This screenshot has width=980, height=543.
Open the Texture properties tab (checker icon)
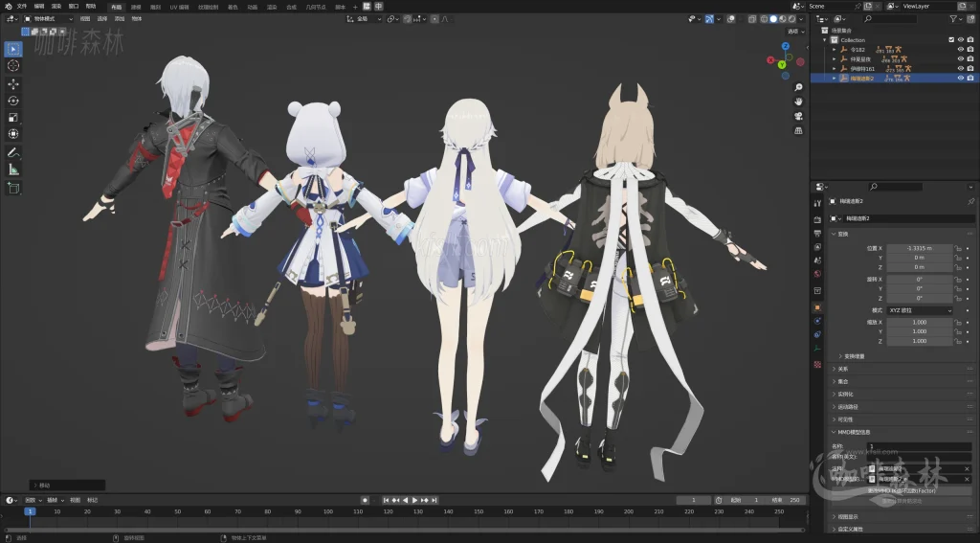(817, 364)
